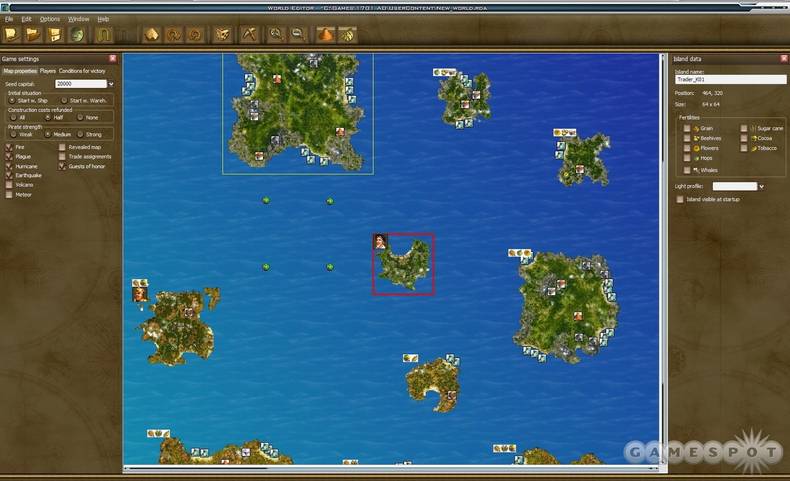Click the green globe toolbar icon

(77, 35)
